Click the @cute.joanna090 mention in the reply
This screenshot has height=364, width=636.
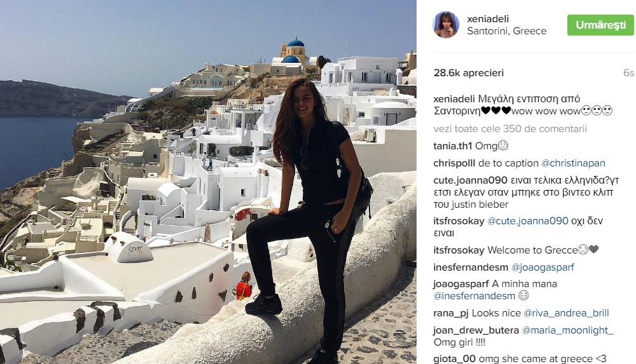click(527, 221)
